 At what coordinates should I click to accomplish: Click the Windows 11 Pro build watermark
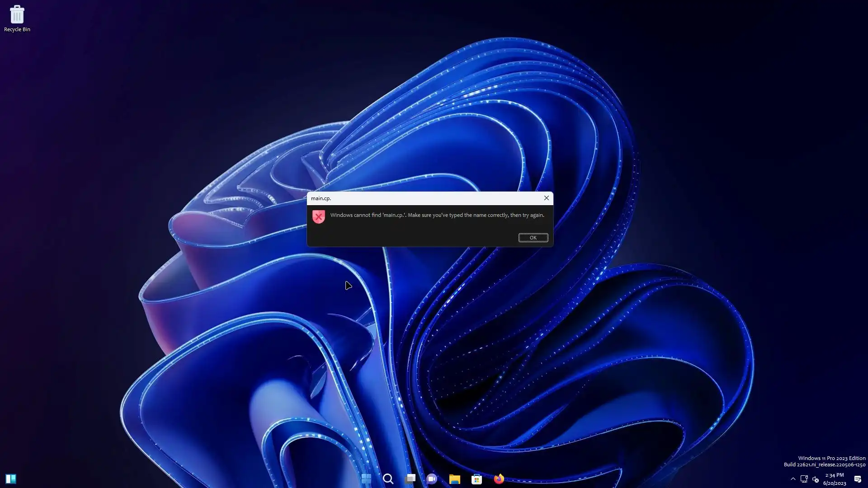825,461
